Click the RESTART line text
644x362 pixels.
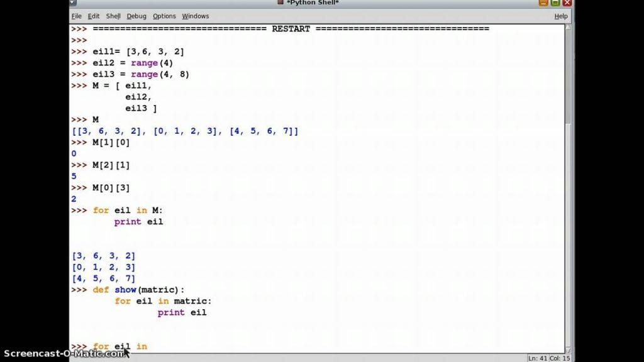pos(291,29)
